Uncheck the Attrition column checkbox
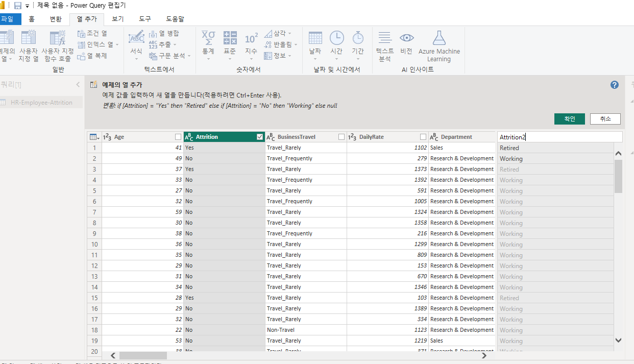This screenshot has width=634, height=364. coord(260,137)
